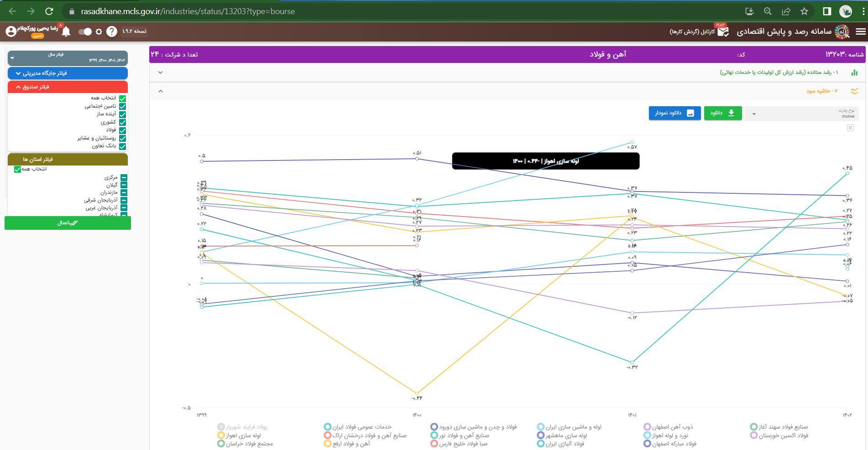Click the lock icon for site information

pyautogui.click(x=72, y=11)
